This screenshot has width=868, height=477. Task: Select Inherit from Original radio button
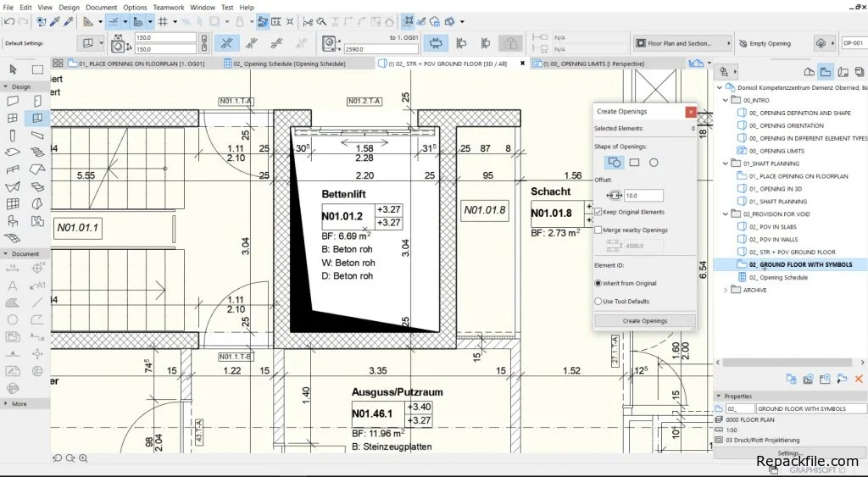pyautogui.click(x=598, y=283)
